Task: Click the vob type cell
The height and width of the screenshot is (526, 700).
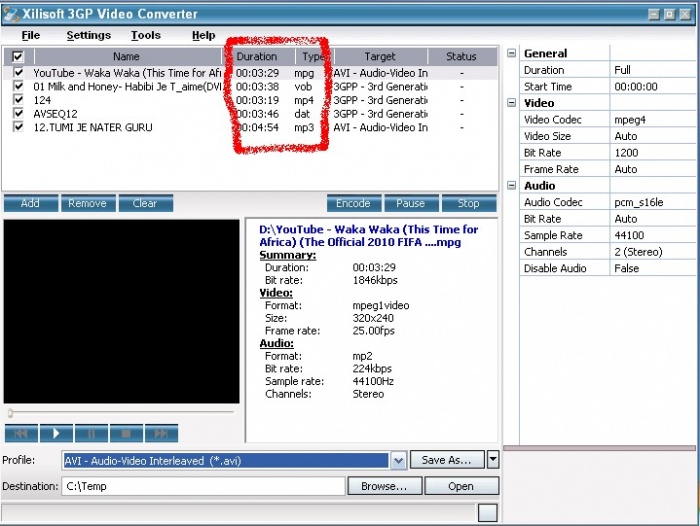Action: click(x=303, y=86)
